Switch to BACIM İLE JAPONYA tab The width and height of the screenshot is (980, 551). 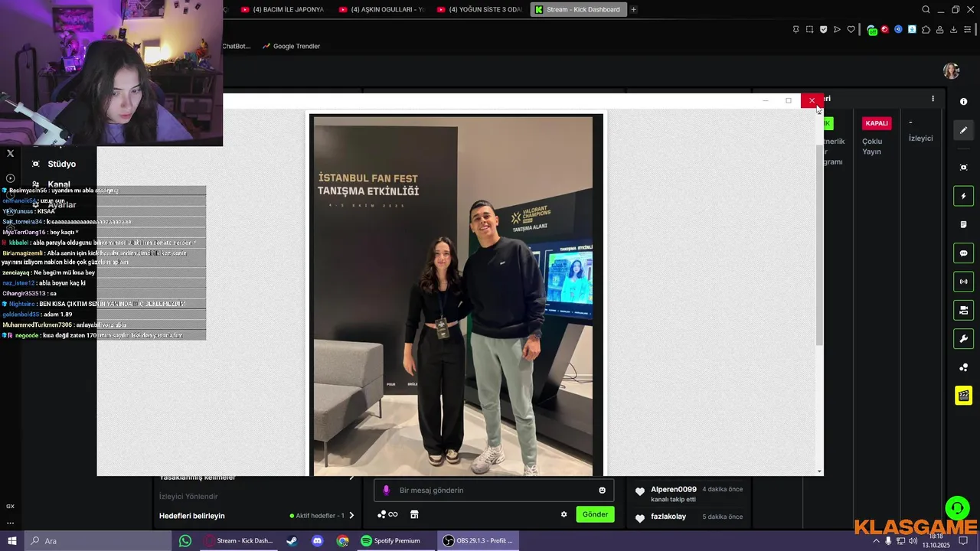pos(282,9)
